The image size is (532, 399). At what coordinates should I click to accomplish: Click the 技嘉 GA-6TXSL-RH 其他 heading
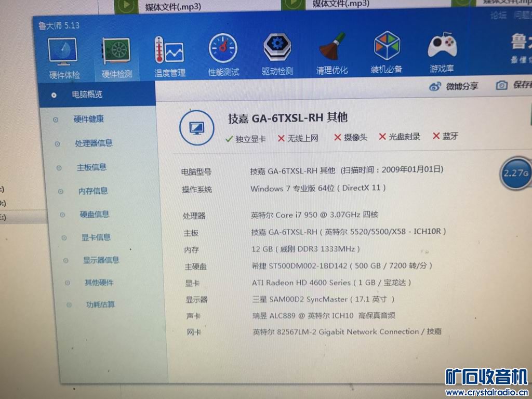(288, 118)
